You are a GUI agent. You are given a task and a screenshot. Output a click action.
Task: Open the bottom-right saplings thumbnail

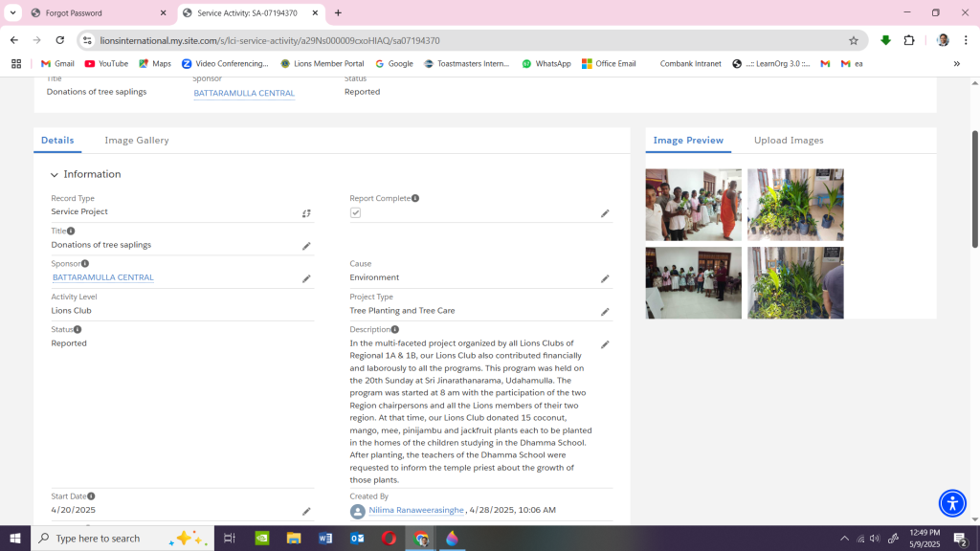pyautogui.click(x=795, y=283)
